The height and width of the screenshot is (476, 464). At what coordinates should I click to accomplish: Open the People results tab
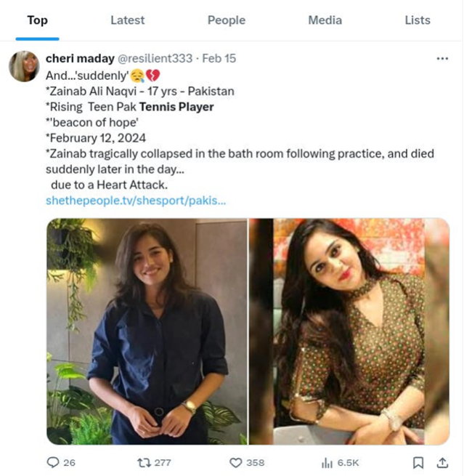tap(226, 20)
